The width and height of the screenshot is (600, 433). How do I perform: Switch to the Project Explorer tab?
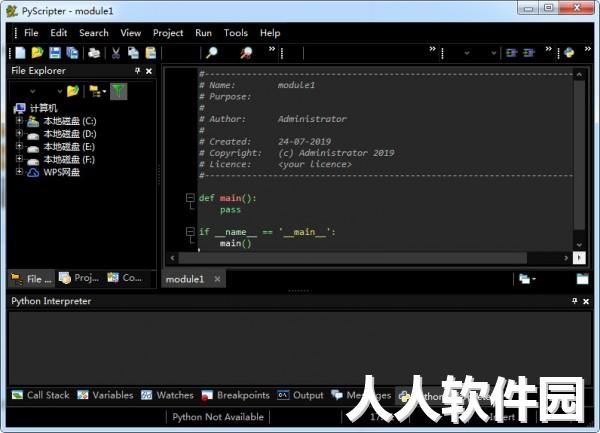tap(79, 278)
